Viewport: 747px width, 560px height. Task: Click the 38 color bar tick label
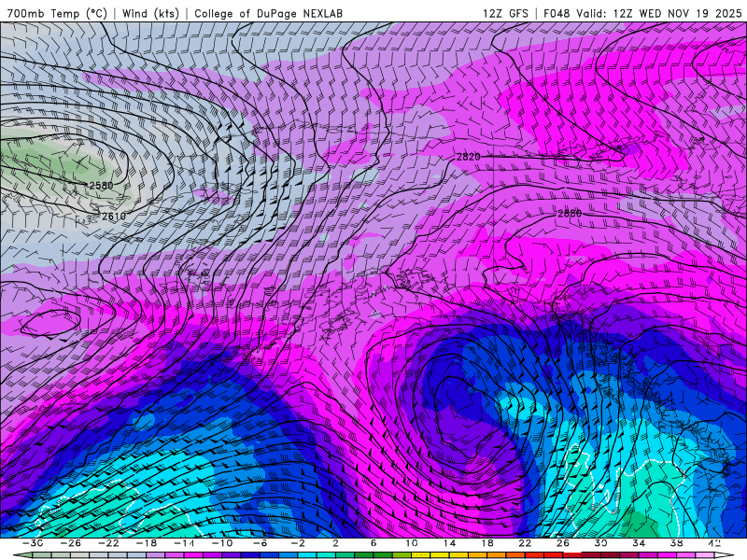click(676, 543)
